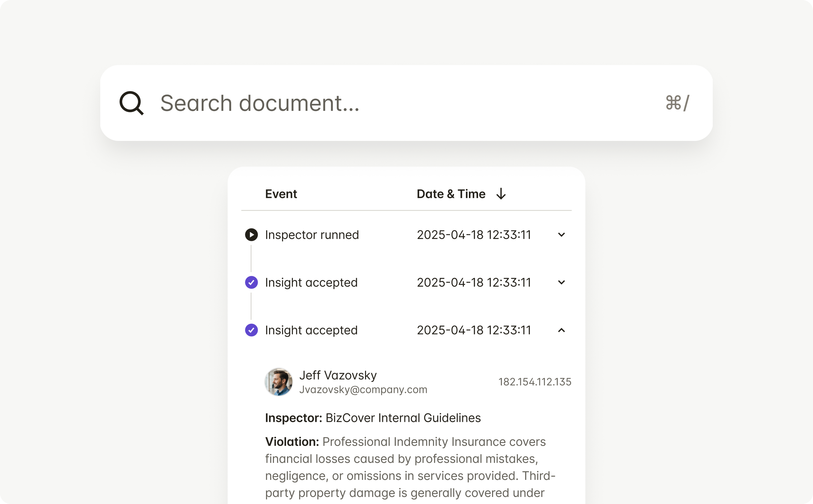The image size is (813, 504).
Task: Click the Jeff Vazovsky user name
Action: click(338, 375)
